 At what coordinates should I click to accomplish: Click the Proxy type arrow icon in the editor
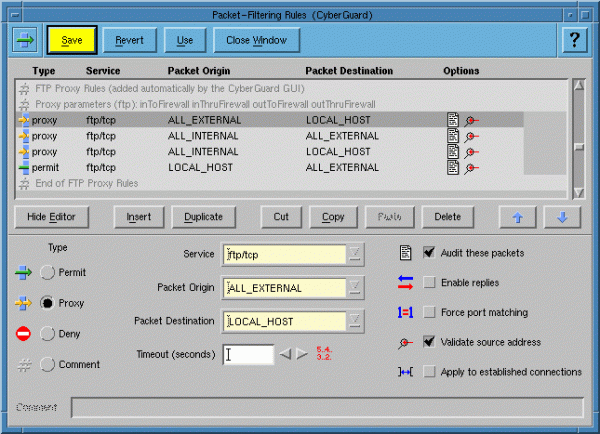[x=23, y=303]
